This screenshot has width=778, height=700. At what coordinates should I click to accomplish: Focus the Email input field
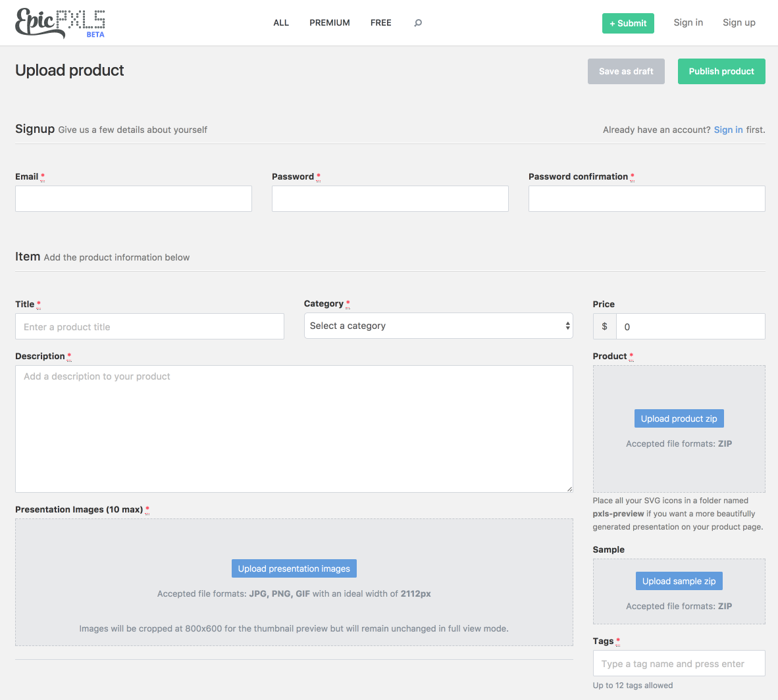(x=134, y=199)
